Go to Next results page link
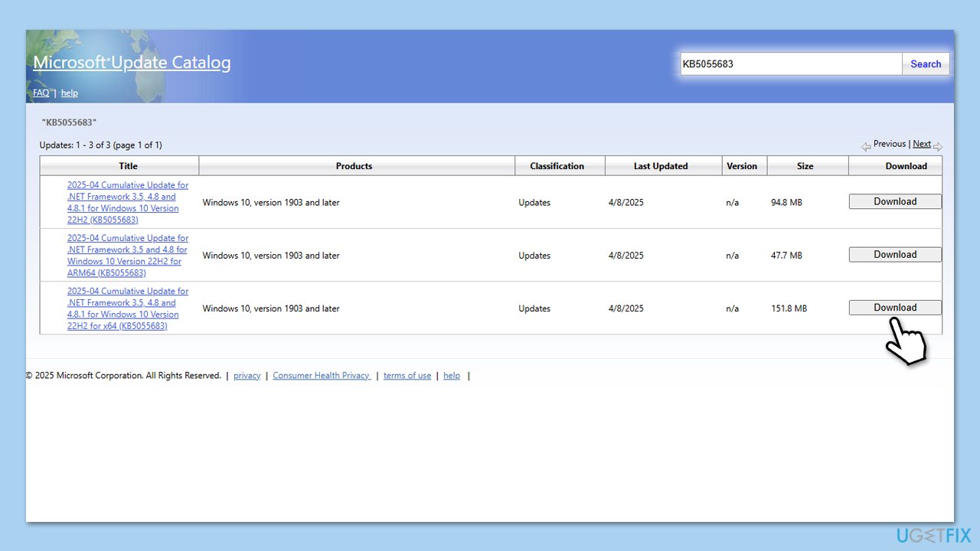Viewport: 980px width, 551px height. (x=922, y=144)
